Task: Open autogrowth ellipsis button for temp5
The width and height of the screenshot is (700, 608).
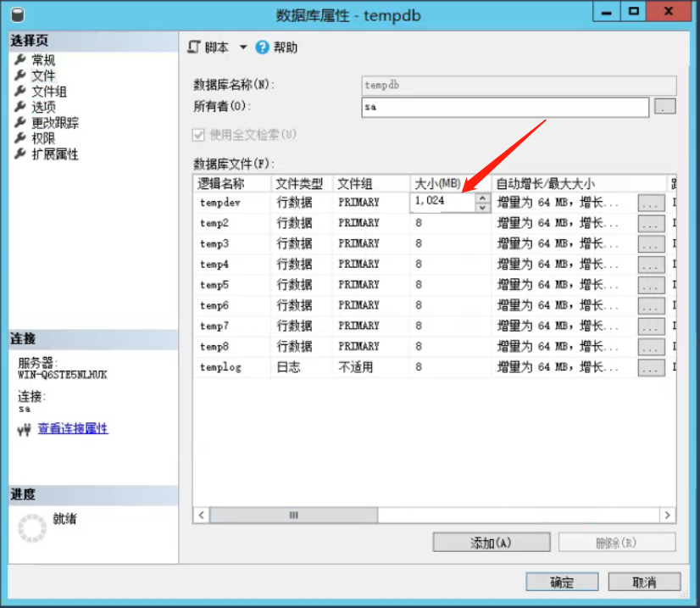Action: [x=651, y=286]
